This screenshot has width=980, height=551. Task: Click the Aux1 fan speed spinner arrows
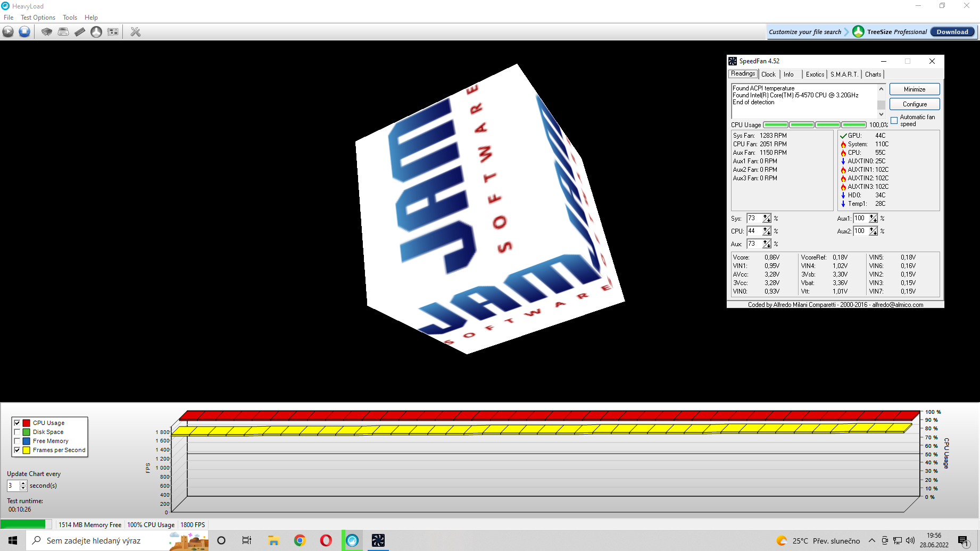pos(873,219)
